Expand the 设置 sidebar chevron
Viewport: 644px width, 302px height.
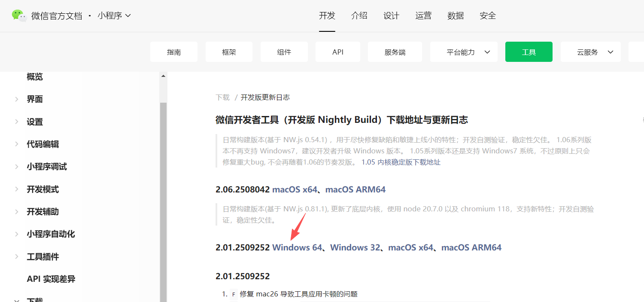17,122
